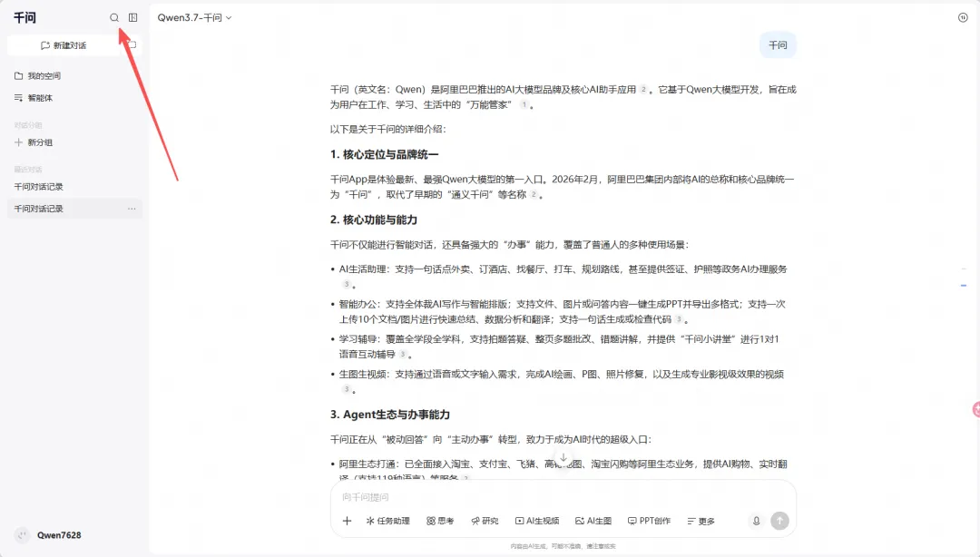Select the AI生图 tool

pyautogui.click(x=593, y=521)
